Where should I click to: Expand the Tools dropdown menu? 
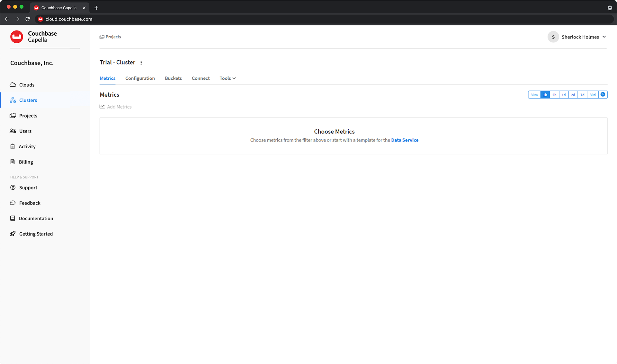[228, 78]
